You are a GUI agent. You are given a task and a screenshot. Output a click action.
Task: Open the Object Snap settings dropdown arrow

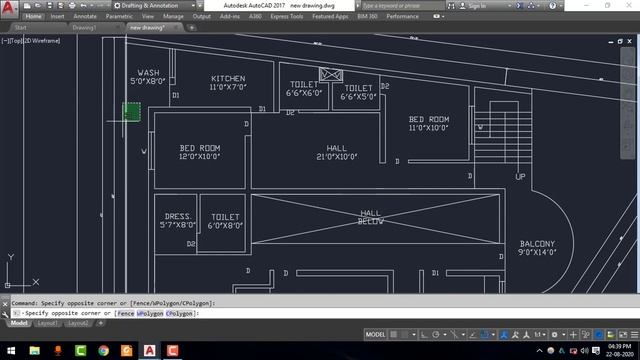tap(493, 335)
